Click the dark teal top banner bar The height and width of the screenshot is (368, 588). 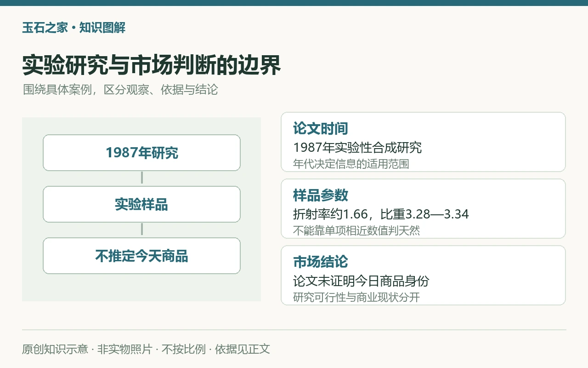click(294, 3)
